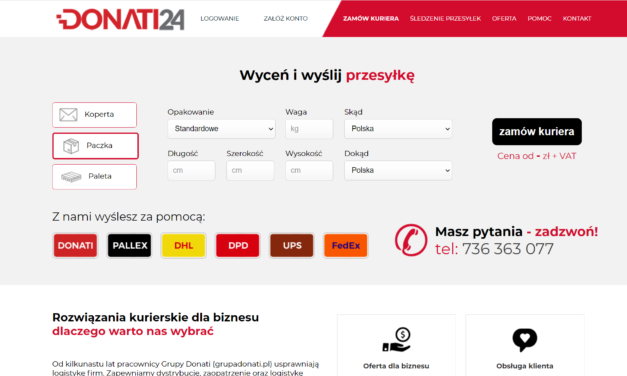Choose the Koperta shipment type
Viewport: 627px width, 376px height.
[x=94, y=115]
